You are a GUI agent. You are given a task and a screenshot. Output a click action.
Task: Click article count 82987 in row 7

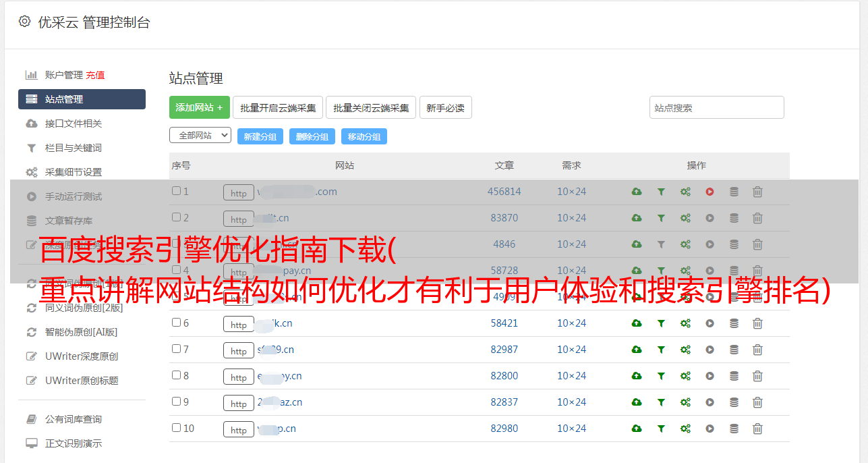click(x=504, y=350)
